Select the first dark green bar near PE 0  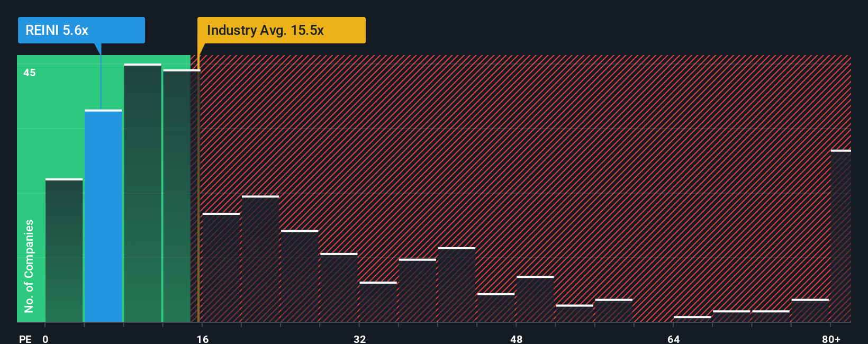pyautogui.click(x=64, y=250)
